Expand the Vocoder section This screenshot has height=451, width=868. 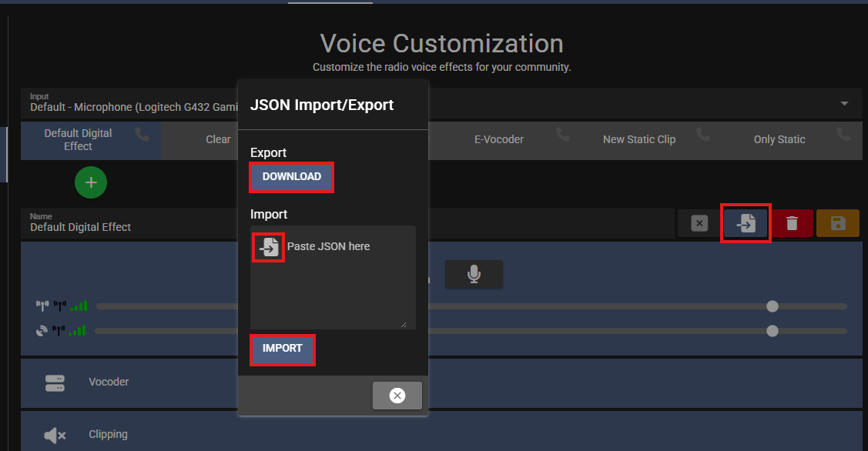tap(109, 382)
